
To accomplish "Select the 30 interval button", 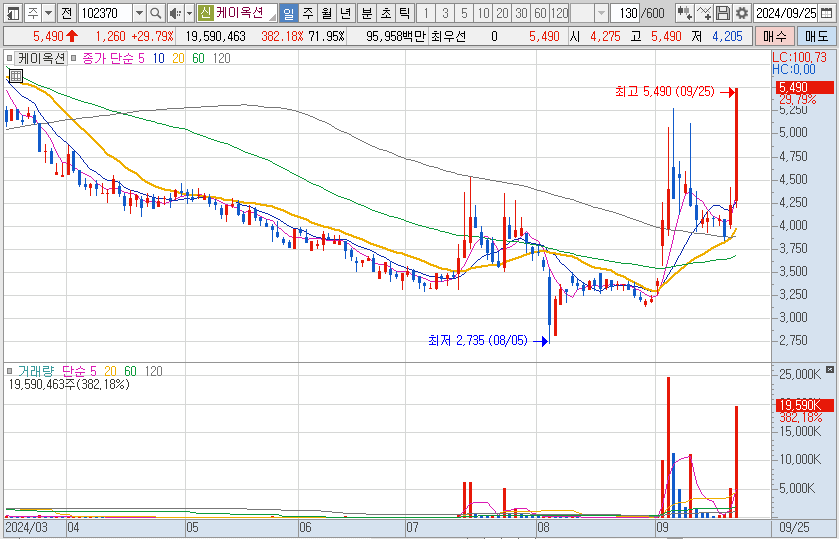I will tap(521, 13).
